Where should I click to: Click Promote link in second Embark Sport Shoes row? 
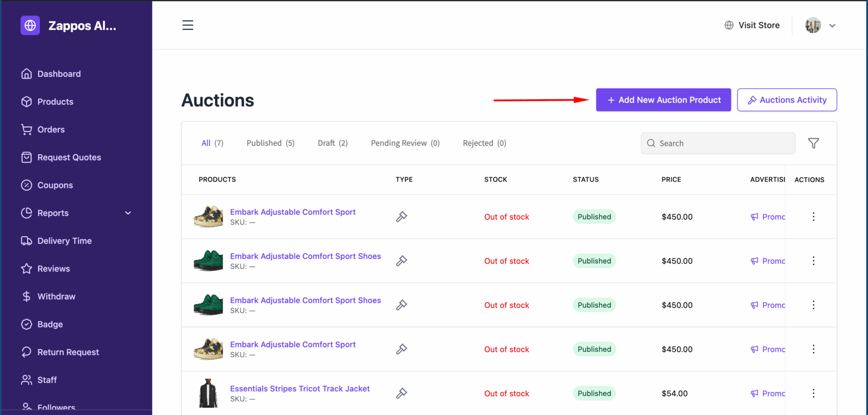click(768, 305)
